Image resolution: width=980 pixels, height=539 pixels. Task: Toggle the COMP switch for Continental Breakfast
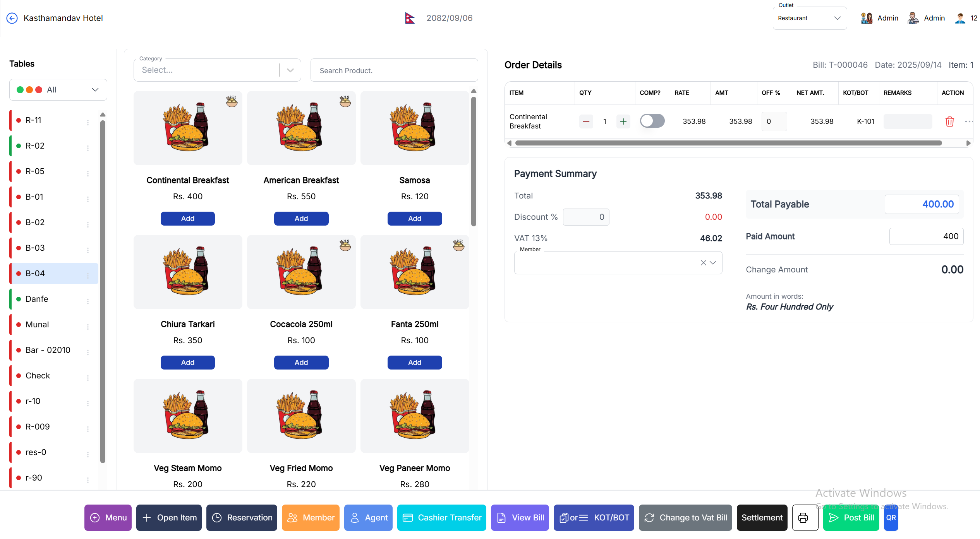pos(652,121)
